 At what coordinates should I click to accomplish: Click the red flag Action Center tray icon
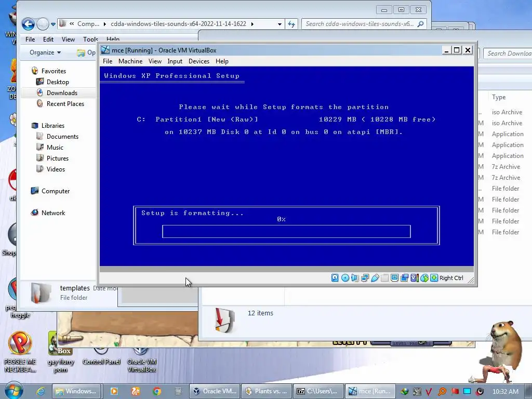[x=455, y=391]
